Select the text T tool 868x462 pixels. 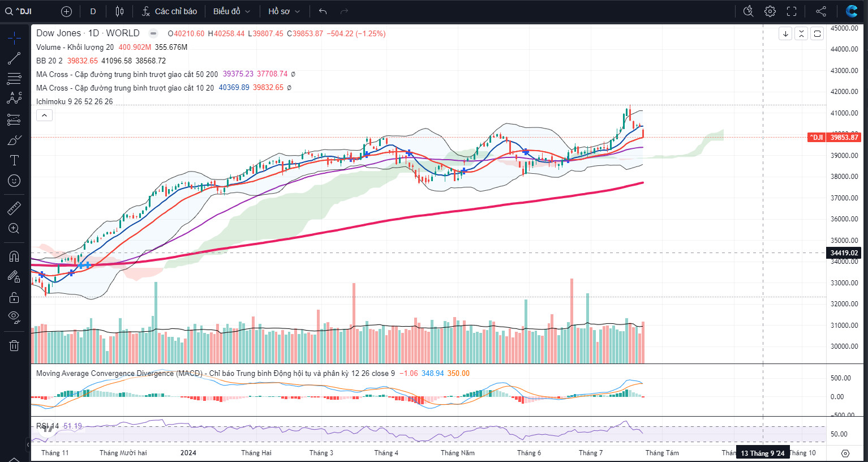(14, 160)
